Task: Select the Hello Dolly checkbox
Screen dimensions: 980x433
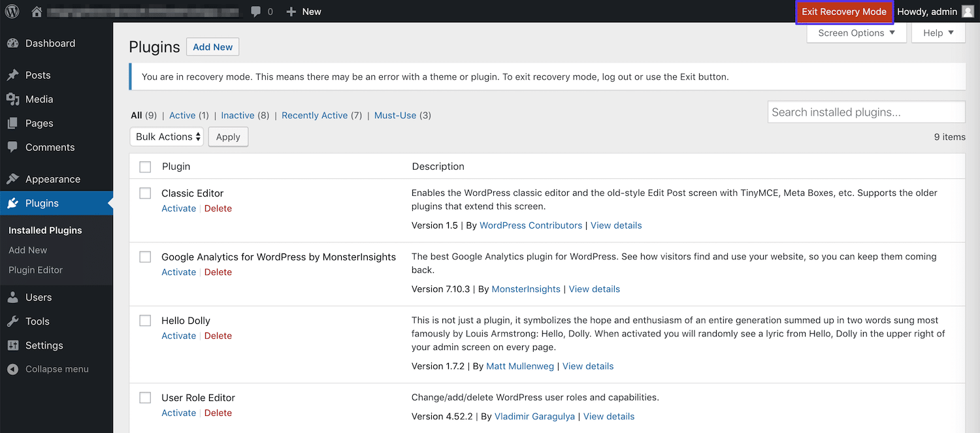Action: tap(144, 320)
